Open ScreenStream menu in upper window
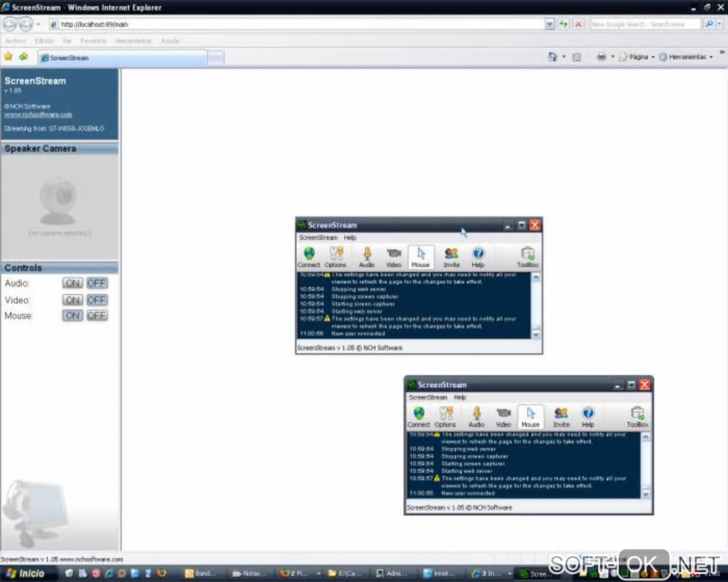The image size is (728, 582). [318, 238]
